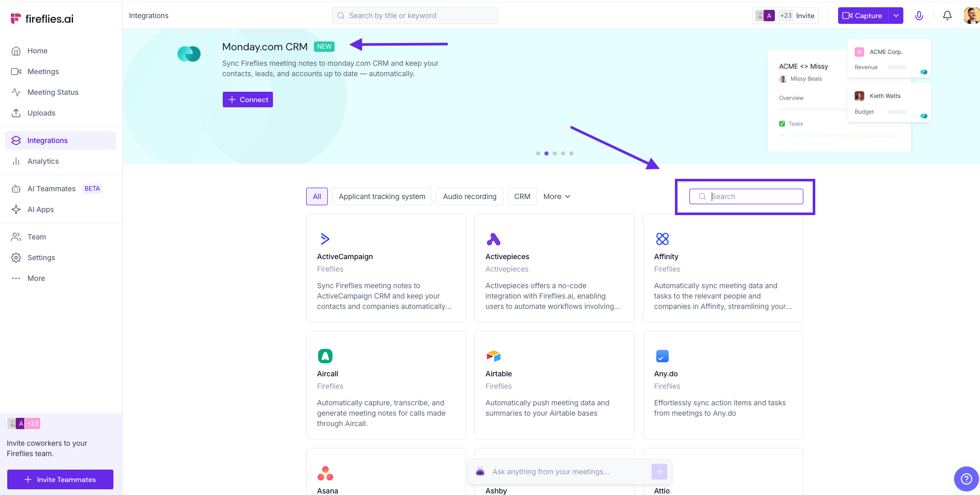Click the team avatars above invite text
This screenshot has height=495, width=980.
coord(24,423)
